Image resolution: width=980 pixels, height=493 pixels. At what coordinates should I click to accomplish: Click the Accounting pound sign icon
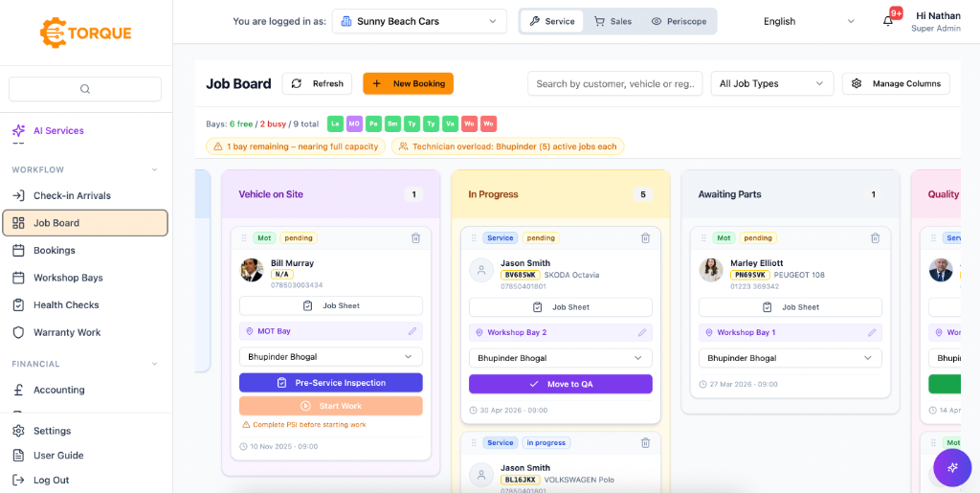pyautogui.click(x=19, y=390)
